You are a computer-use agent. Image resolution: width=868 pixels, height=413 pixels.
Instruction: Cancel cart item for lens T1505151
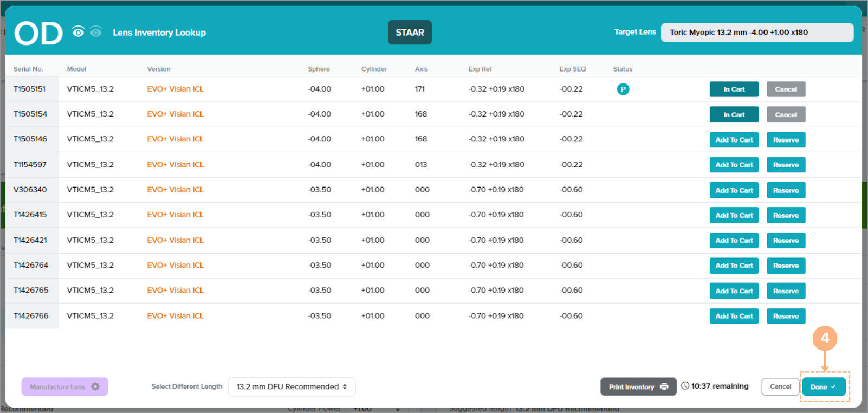pos(786,89)
